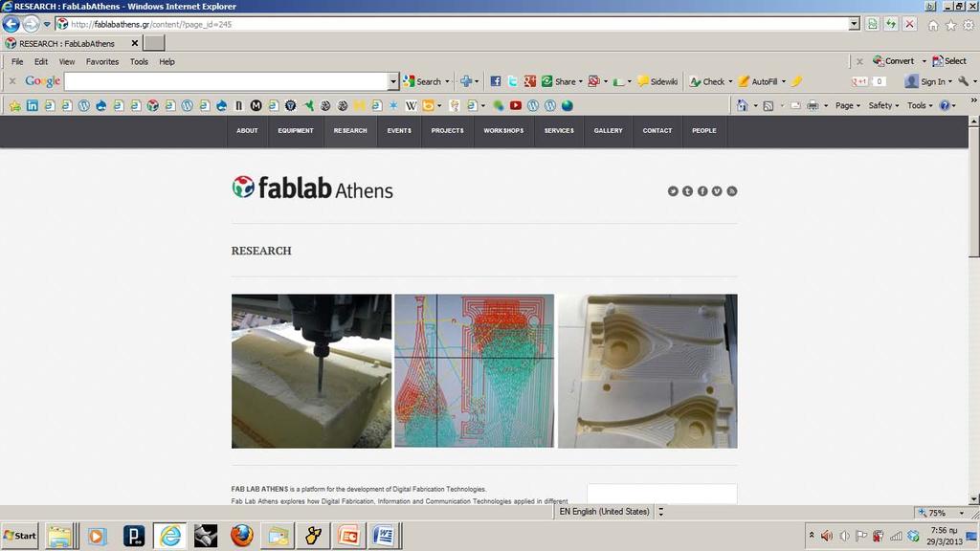Open the AutoFill dropdown
The image size is (980, 551).
(x=783, y=82)
